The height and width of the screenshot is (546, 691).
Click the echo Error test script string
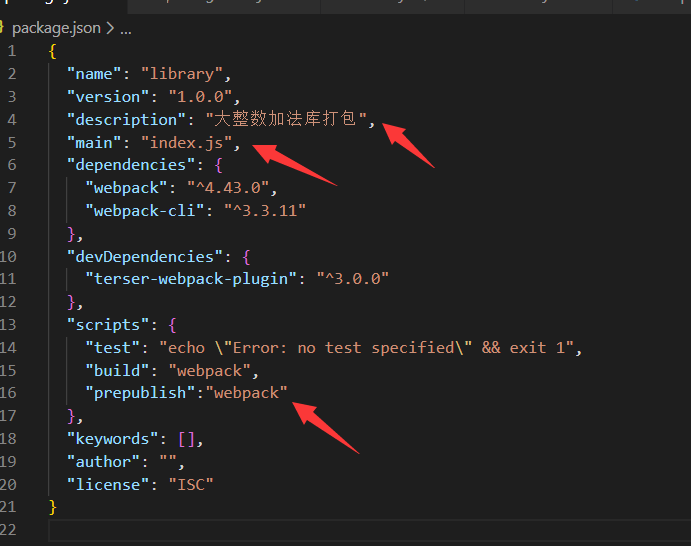pyautogui.click(x=366, y=348)
